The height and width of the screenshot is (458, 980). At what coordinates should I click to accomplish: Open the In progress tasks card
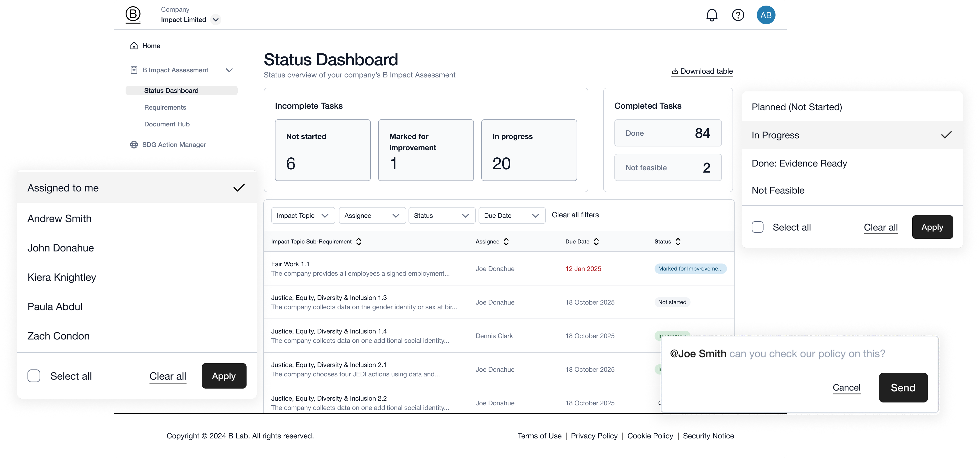click(x=529, y=150)
